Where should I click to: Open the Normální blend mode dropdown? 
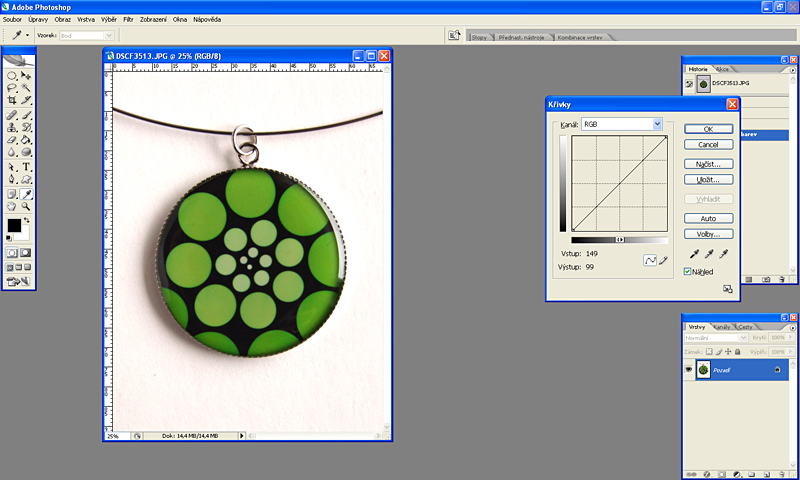click(714, 339)
